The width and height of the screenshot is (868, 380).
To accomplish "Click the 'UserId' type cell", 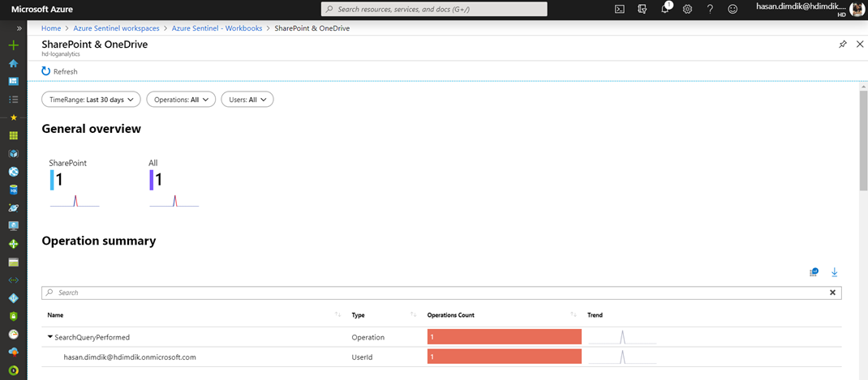I will (362, 357).
